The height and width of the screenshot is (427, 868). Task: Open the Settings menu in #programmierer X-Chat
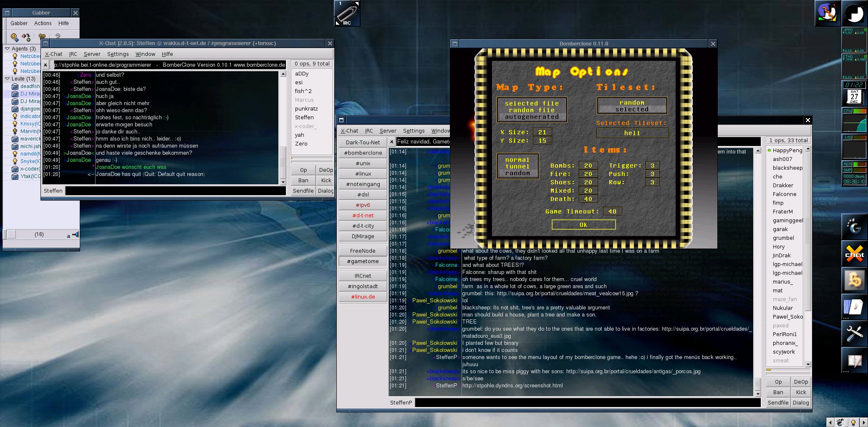coord(118,54)
